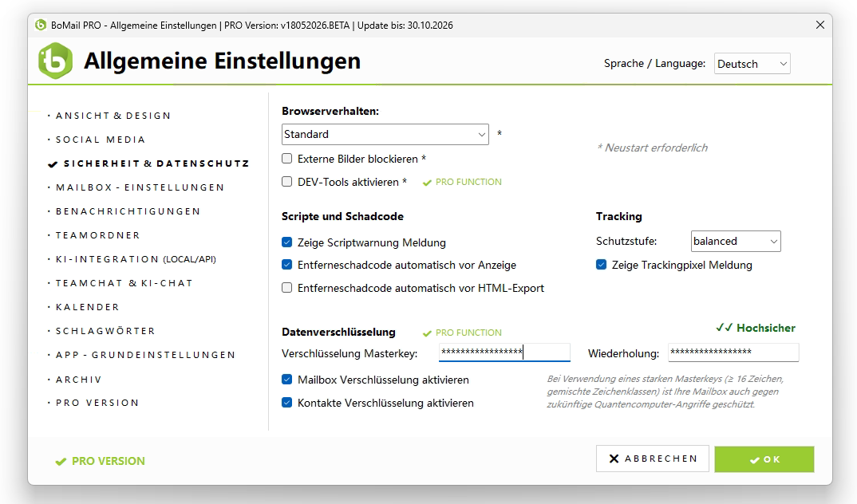
Task: Uncheck Zeige Trackingpixel Meldung
Action: pyautogui.click(x=601, y=265)
